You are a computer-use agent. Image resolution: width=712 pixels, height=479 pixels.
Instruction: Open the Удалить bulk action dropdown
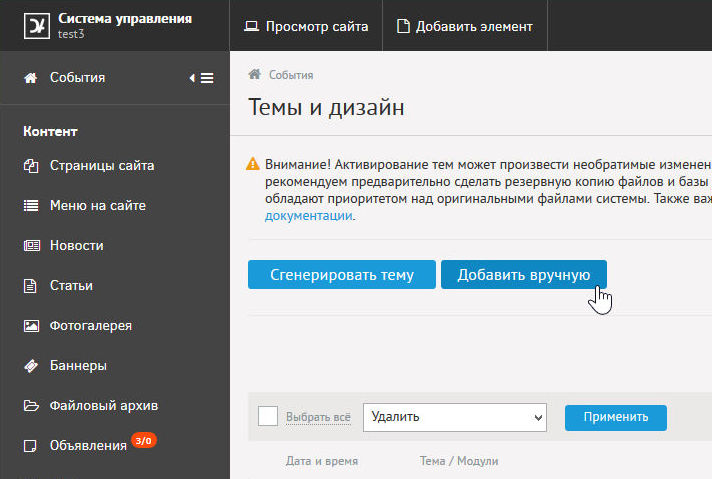point(455,417)
